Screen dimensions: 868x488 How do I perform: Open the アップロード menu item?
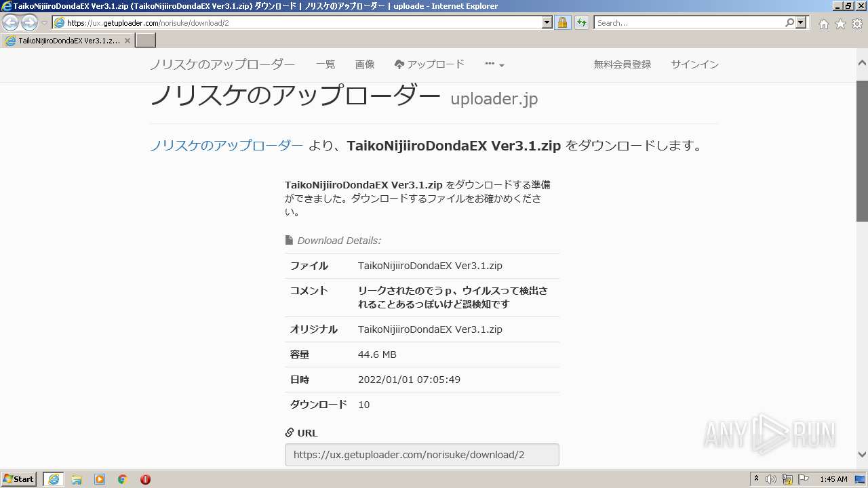(x=429, y=64)
